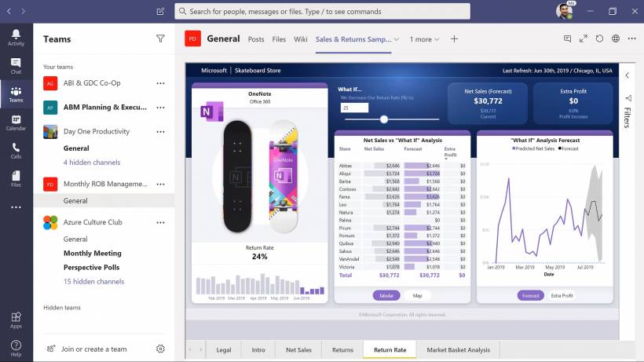Screen dimensions: 644x362
Task: Click the return rate What If slider
Action: [384, 119]
